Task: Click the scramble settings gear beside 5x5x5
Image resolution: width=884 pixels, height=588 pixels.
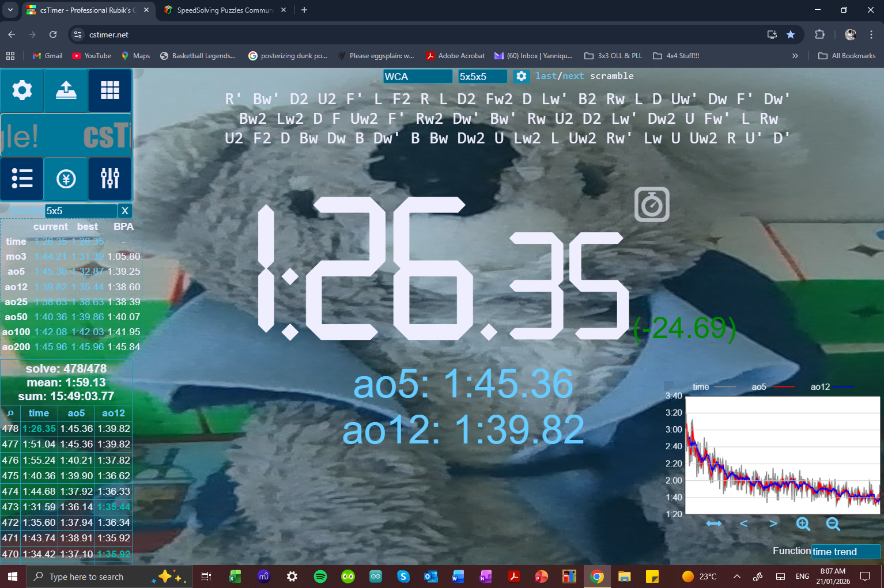Action: click(521, 76)
